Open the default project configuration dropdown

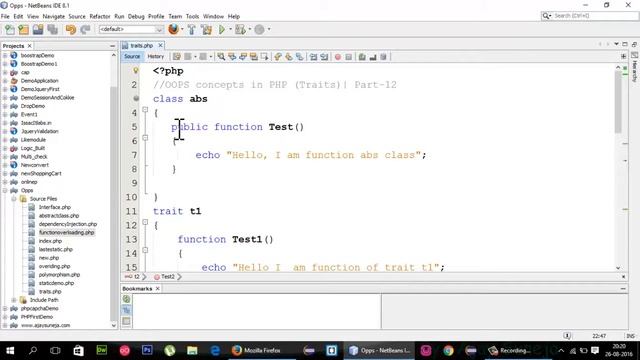click(131, 29)
